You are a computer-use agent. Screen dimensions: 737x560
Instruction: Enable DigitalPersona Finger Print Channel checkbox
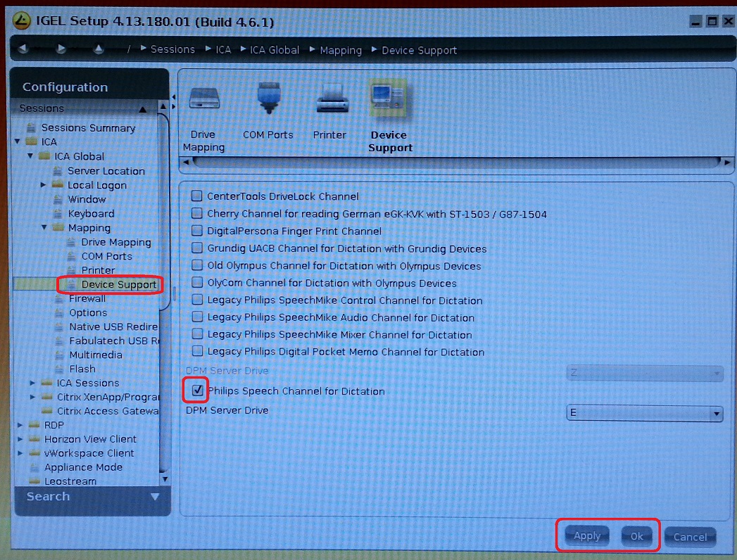click(x=197, y=231)
